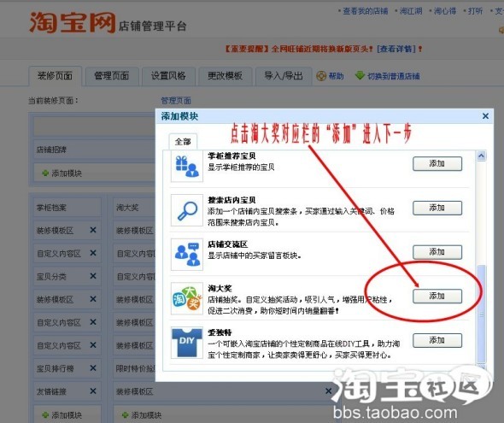
Task: Click the 淘宝网 logo
Action: click(73, 23)
